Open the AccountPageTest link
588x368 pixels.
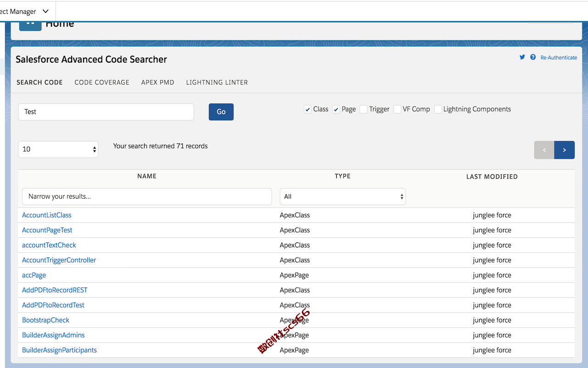point(47,230)
